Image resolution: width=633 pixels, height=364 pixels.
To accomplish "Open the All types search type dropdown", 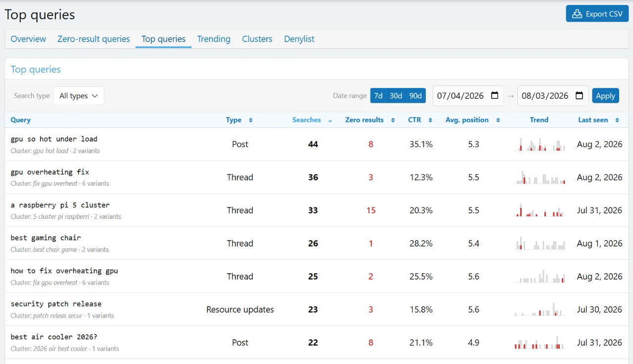I will [79, 96].
